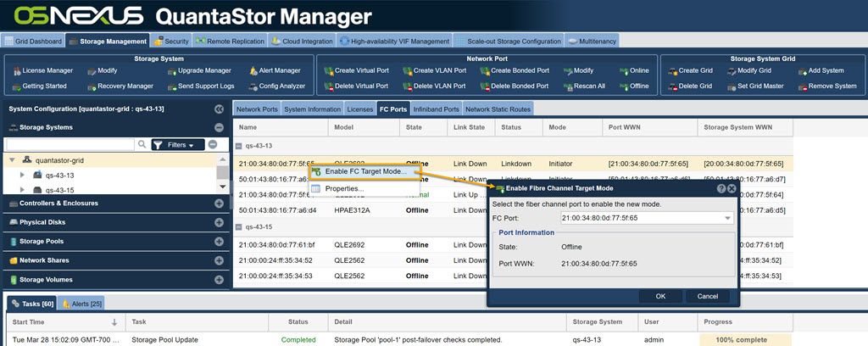Click Set Grid Master
The height and width of the screenshot is (346, 868).
755,86
